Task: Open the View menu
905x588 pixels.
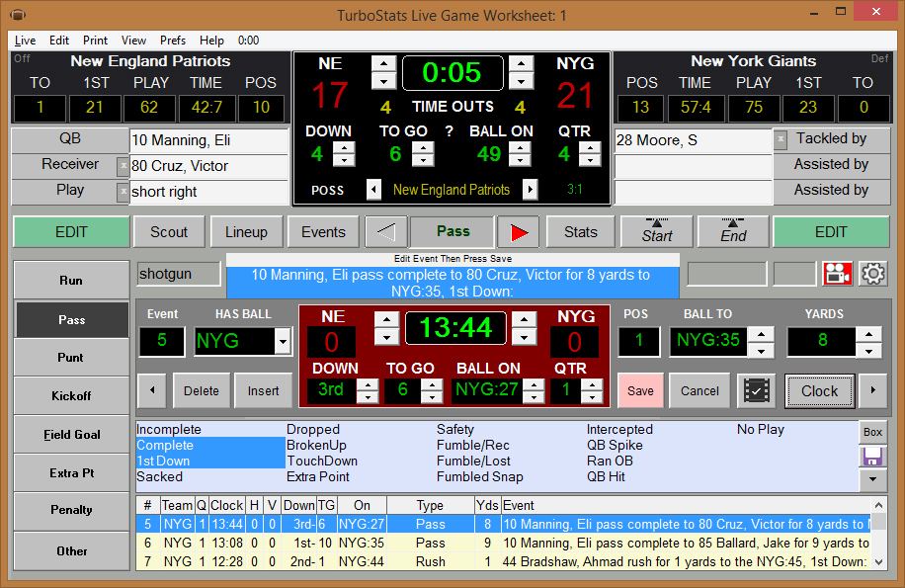Action: point(133,41)
